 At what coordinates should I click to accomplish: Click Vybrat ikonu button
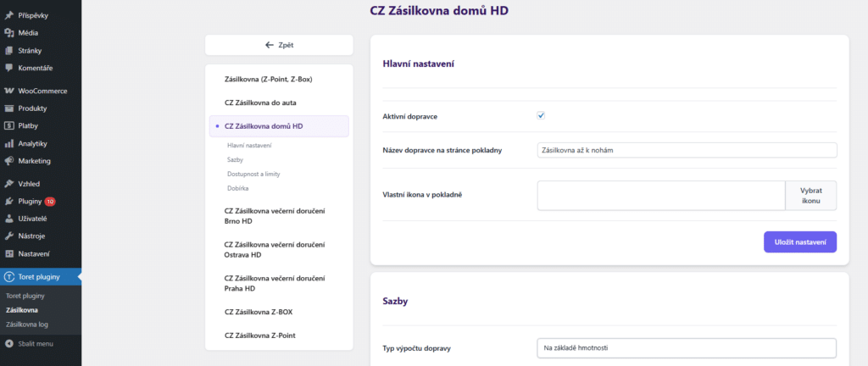(x=811, y=196)
